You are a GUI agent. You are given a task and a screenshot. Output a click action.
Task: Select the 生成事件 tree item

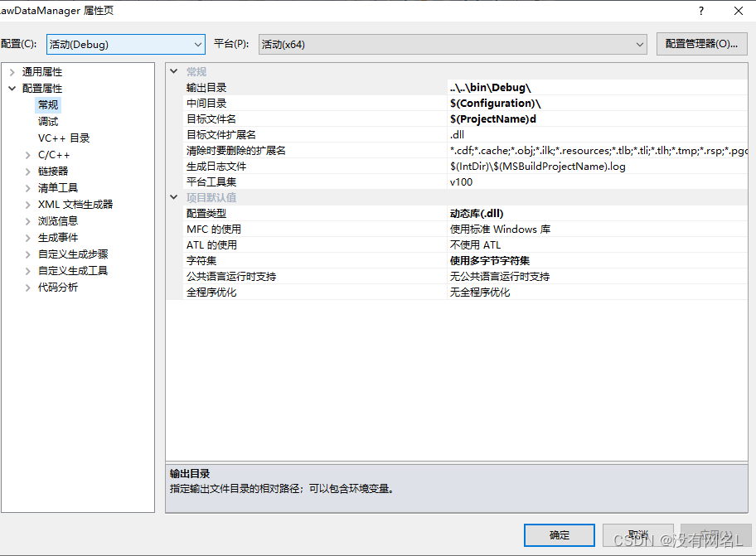click(57, 237)
